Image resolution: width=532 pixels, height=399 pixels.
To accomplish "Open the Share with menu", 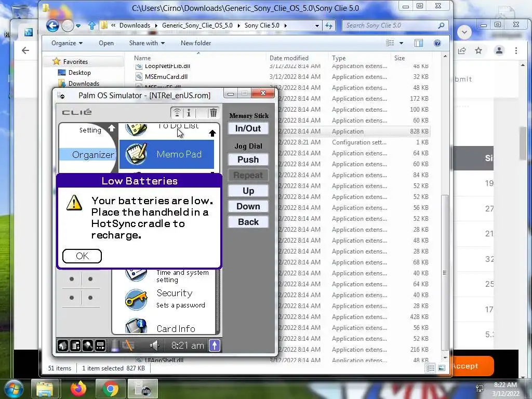I will [x=147, y=43].
